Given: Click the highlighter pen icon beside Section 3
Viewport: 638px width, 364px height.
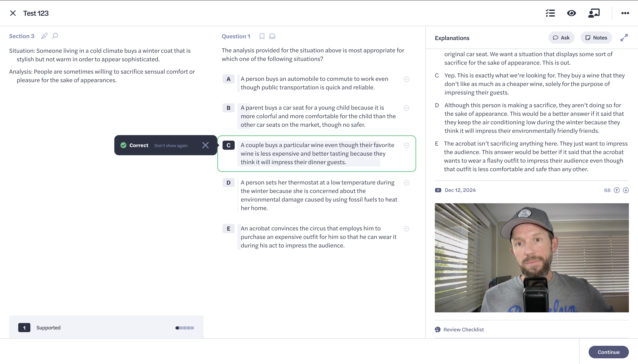Looking at the screenshot, I should click(44, 36).
